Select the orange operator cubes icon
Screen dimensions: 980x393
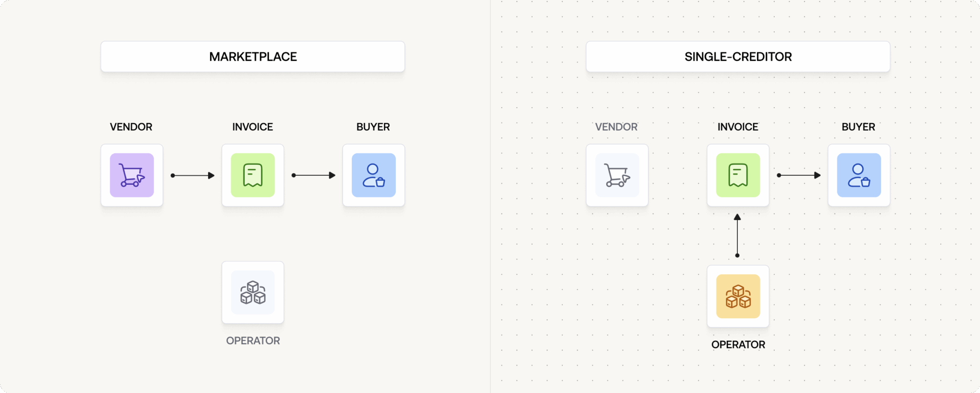[738, 296]
